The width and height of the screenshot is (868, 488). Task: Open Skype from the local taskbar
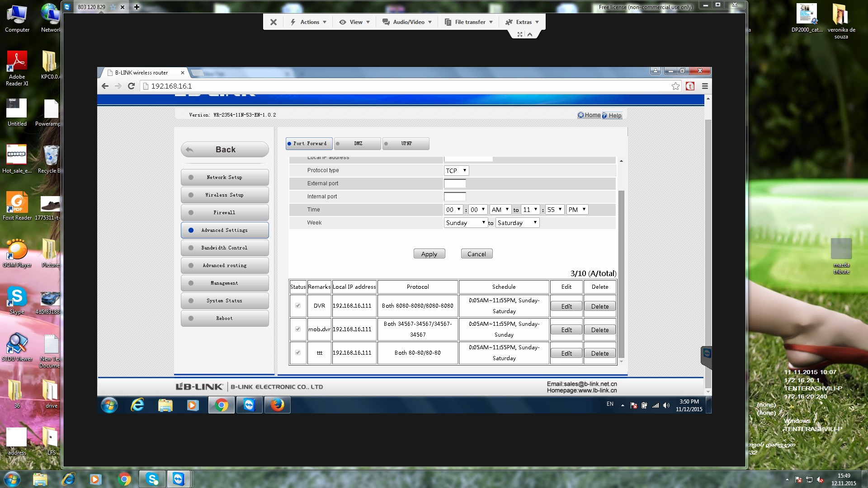pyautogui.click(x=152, y=479)
